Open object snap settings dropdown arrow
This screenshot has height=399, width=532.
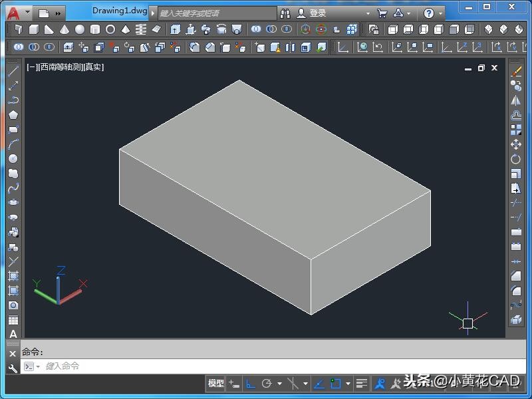coord(348,384)
